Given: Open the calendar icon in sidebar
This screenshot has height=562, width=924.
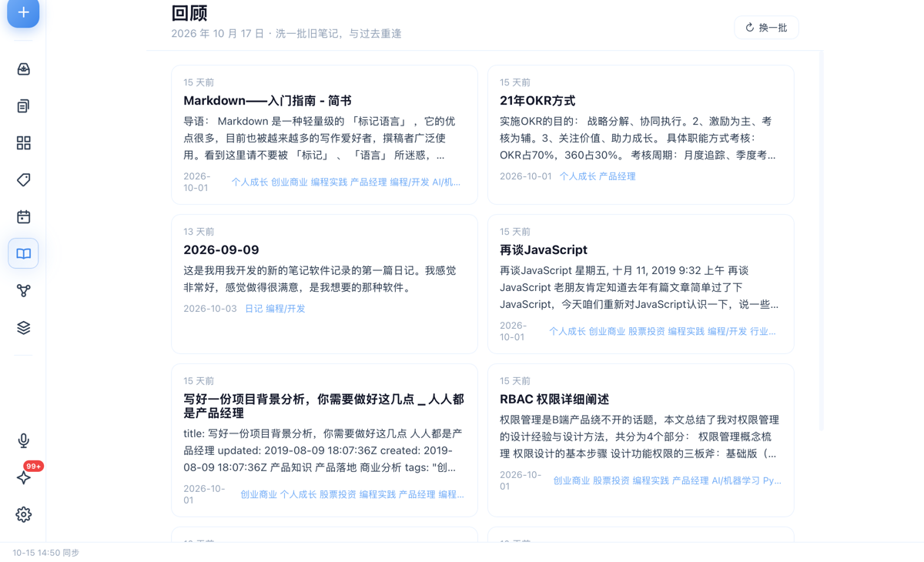Looking at the screenshot, I should tap(24, 217).
